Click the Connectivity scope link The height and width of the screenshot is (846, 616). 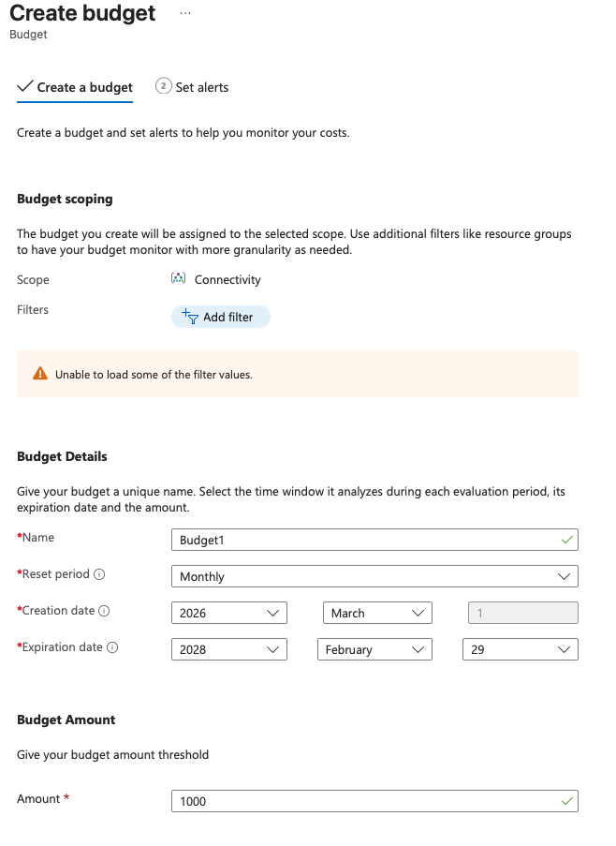[x=227, y=279]
